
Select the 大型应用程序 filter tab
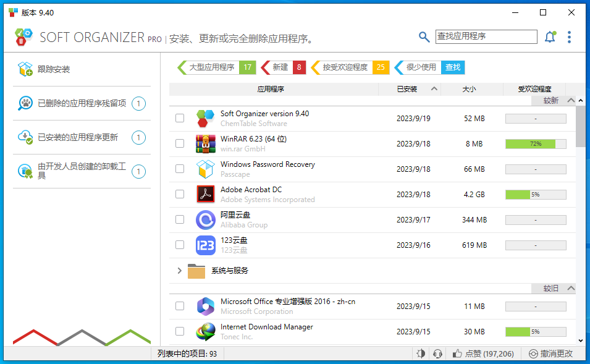(x=211, y=67)
